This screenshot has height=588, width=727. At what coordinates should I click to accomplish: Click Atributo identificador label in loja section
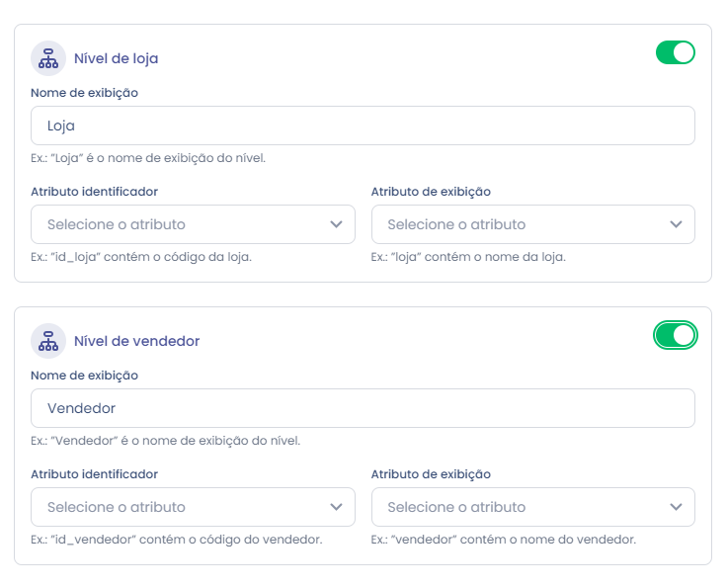[95, 192]
